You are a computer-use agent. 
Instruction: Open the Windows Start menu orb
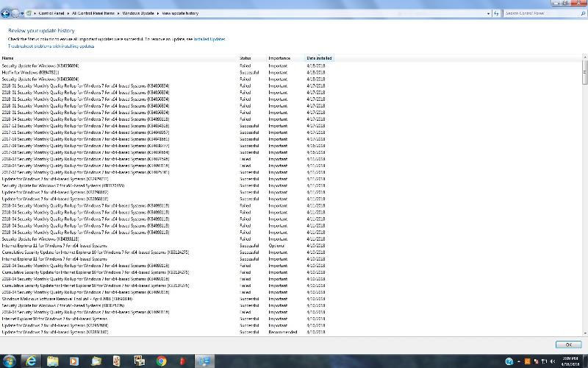point(9,361)
